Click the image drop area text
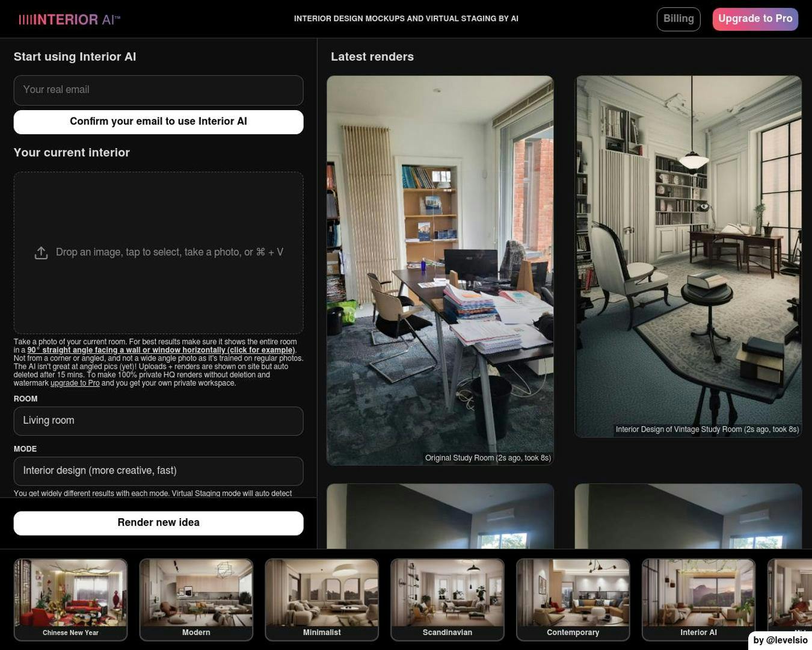The height and width of the screenshot is (650, 812). [x=170, y=252]
